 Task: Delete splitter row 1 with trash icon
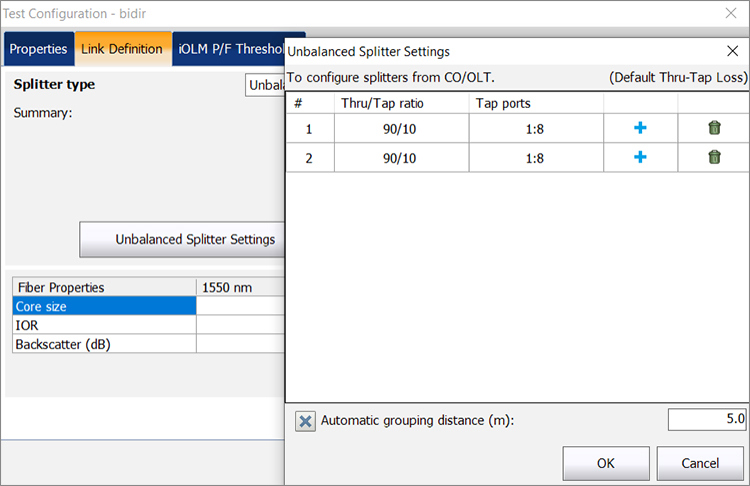click(x=714, y=128)
